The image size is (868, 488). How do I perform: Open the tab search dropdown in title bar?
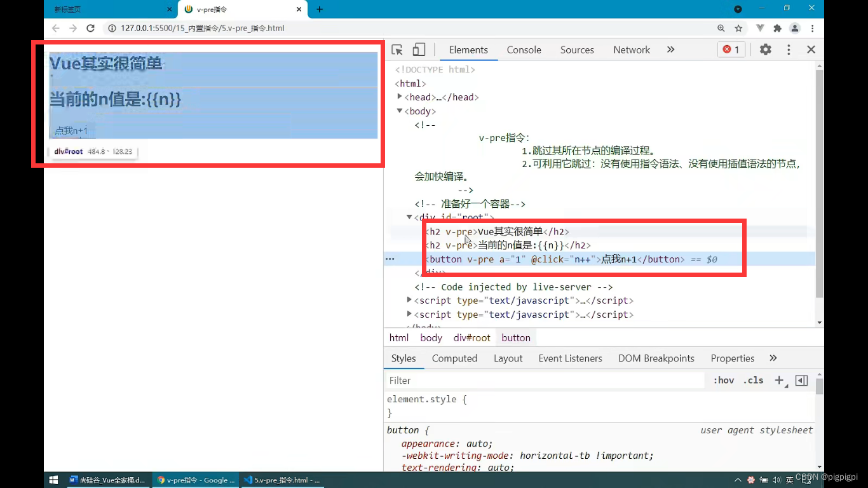point(738,9)
